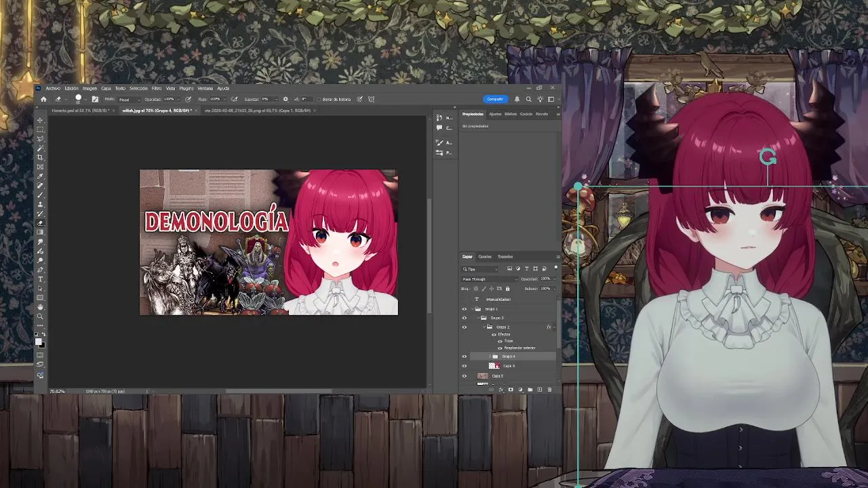The width and height of the screenshot is (868, 488).
Task: Select the Brush tool
Action: point(40,194)
